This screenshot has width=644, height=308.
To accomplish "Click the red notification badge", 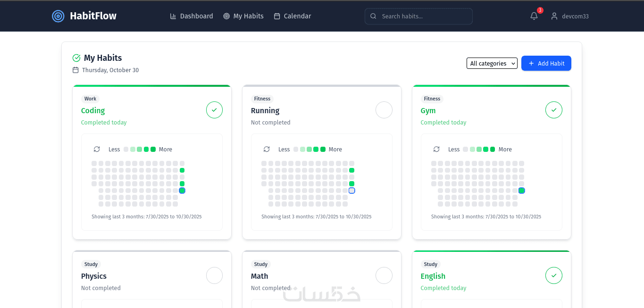I will [540, 10].
